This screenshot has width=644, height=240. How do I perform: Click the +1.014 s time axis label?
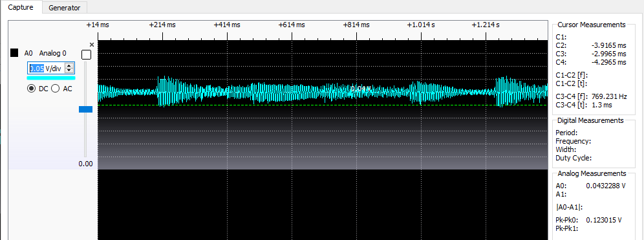coord(421,25)
